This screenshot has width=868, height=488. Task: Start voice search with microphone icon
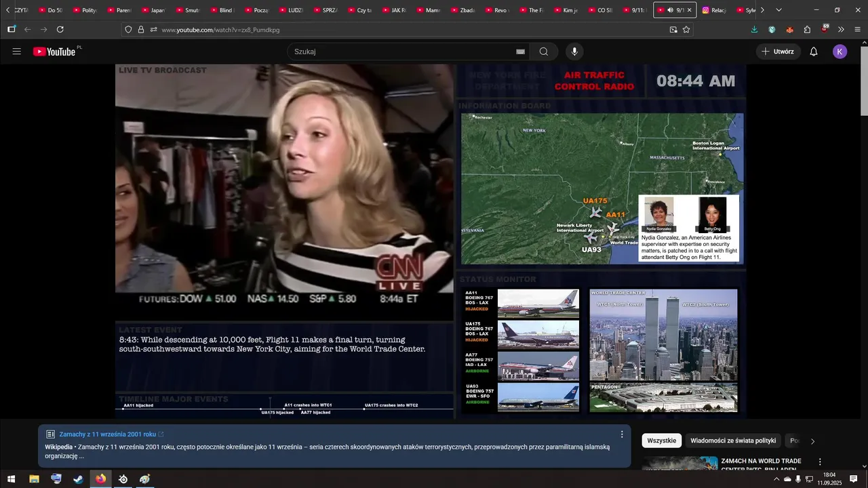(x=575, y=52)
